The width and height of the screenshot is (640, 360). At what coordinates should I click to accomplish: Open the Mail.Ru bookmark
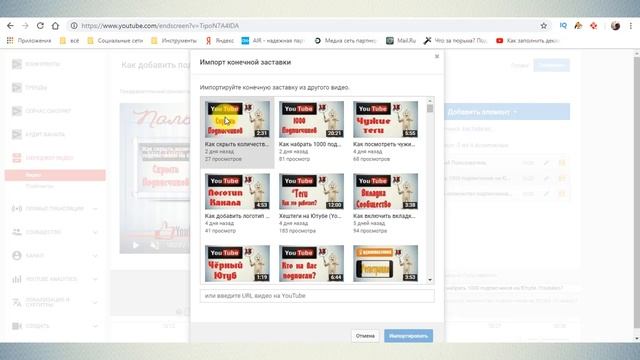401,40
